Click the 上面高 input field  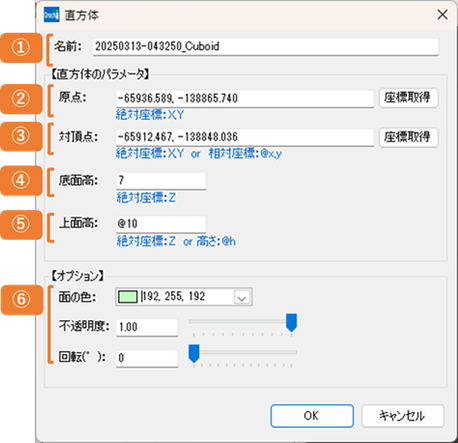pos(161,224)
